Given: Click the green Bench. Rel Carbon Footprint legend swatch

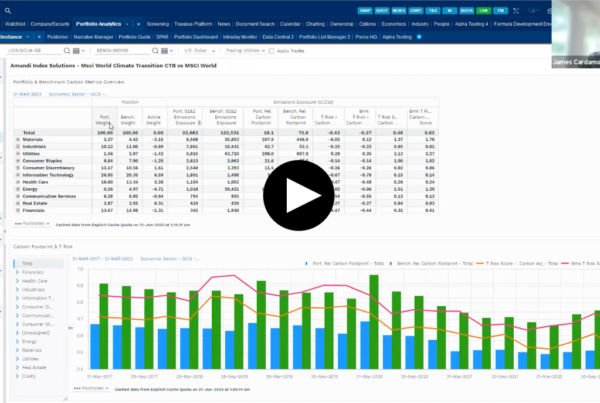Looking at the screenshot, I should click(x=391, y=264).
